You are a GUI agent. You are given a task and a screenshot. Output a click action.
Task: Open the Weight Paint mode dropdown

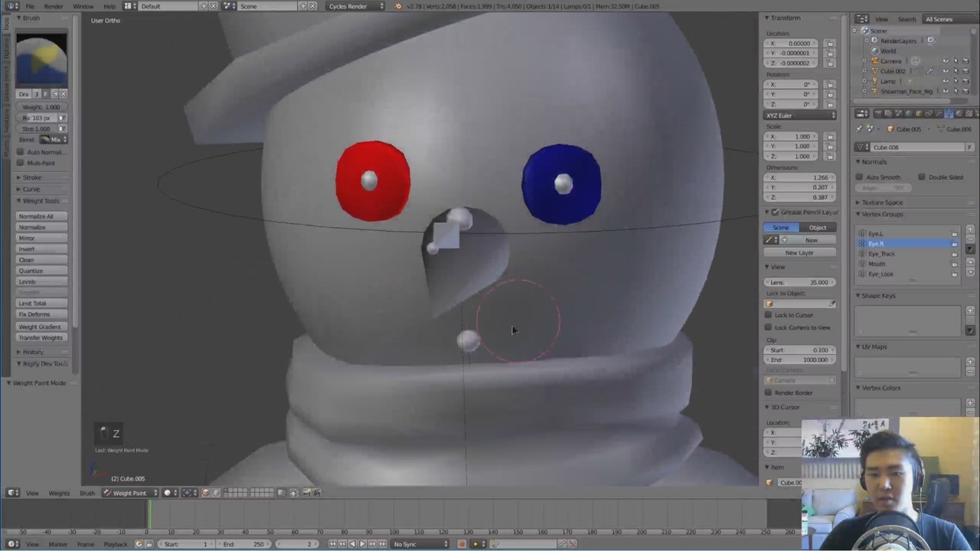coord(130,493)
